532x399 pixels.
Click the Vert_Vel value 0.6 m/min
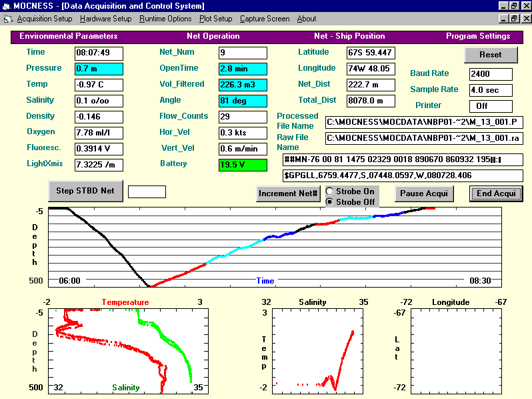(x=243, y=149)
